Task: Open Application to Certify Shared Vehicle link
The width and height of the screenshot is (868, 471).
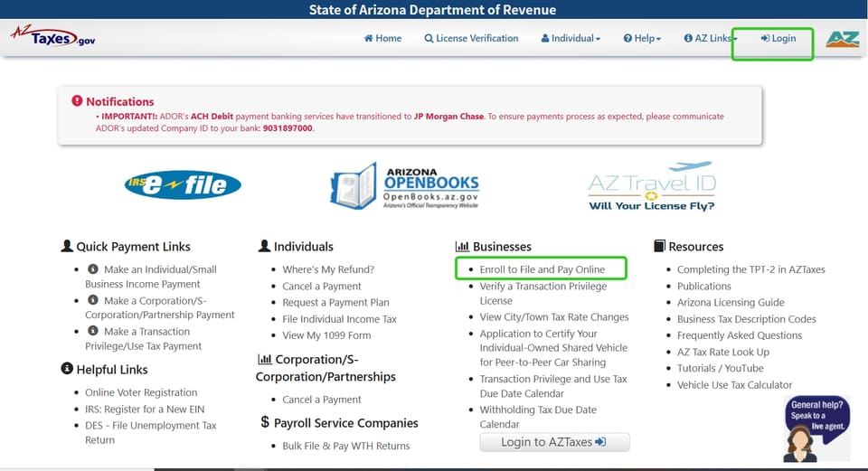Action: coord(553,348)
